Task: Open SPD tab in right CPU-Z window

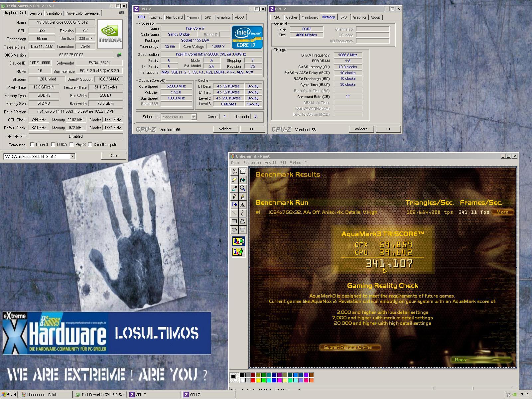Action: coord(343,17)
